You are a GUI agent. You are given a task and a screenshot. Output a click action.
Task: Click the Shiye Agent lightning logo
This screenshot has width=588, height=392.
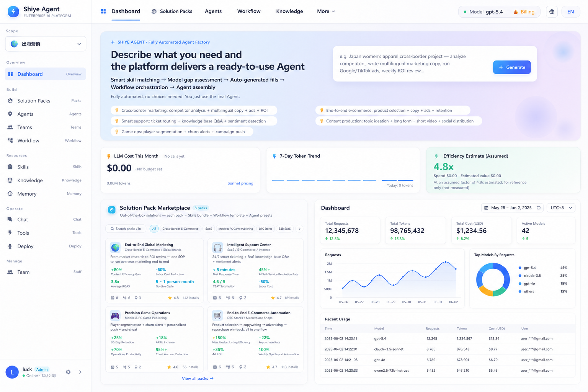[13, 12]
